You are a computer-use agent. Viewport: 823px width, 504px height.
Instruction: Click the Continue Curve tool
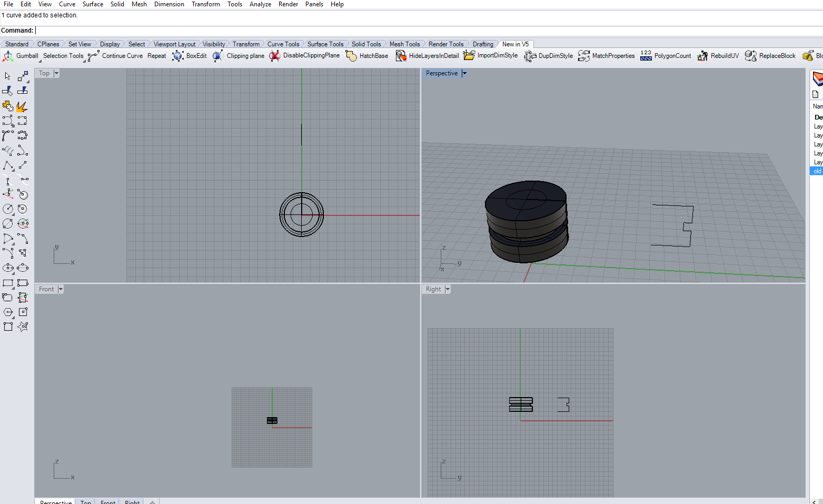click(x=115, y=56)
